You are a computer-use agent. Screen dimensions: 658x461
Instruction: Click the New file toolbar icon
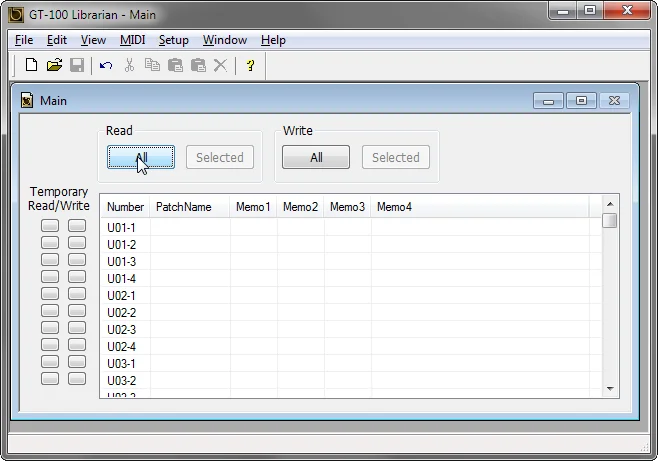click(x=31, y=65)
